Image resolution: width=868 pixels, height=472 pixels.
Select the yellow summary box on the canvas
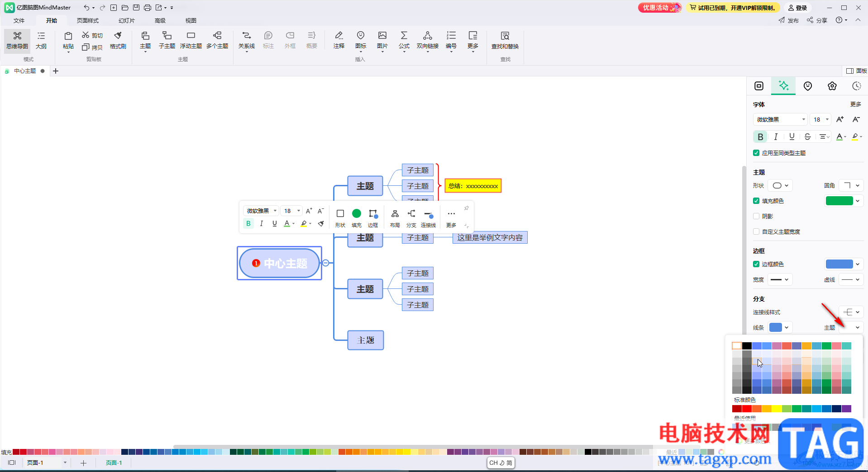(473, 186)
